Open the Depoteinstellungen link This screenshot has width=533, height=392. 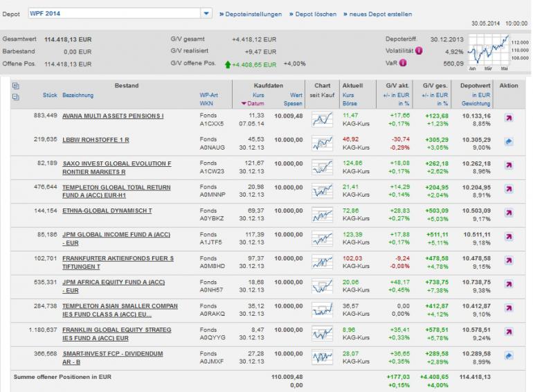point(250,14)
